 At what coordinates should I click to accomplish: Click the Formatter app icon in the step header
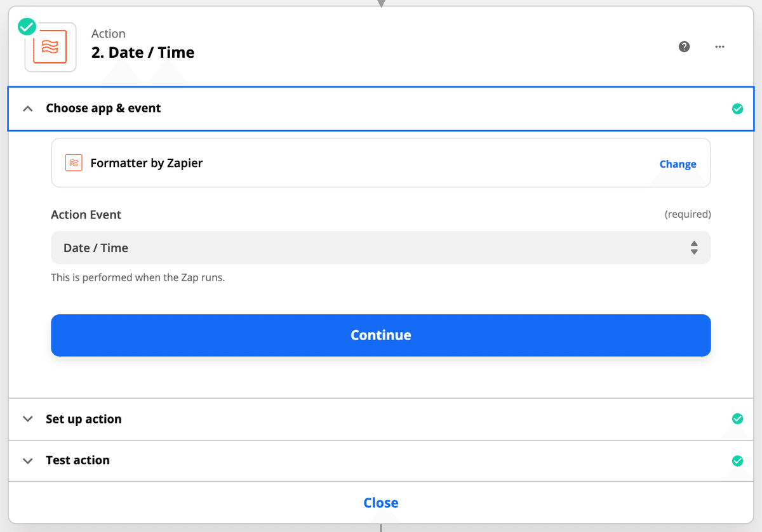point(50,48)
